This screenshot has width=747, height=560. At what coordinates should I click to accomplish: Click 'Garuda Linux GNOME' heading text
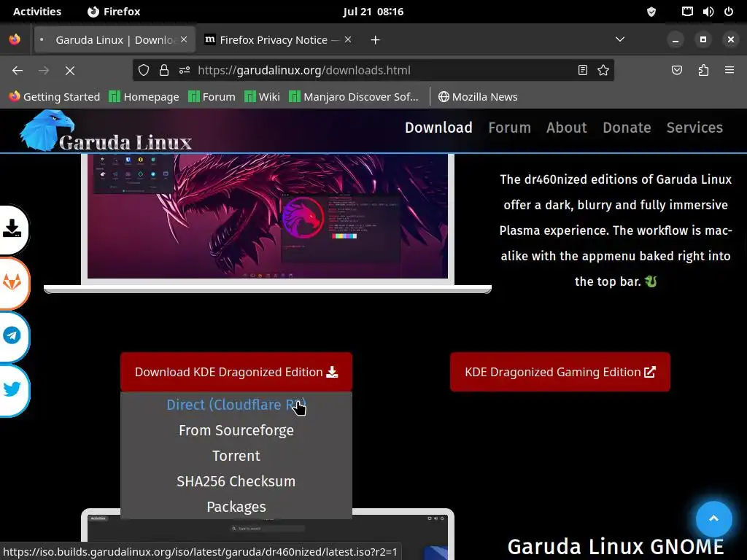[616, 547]
